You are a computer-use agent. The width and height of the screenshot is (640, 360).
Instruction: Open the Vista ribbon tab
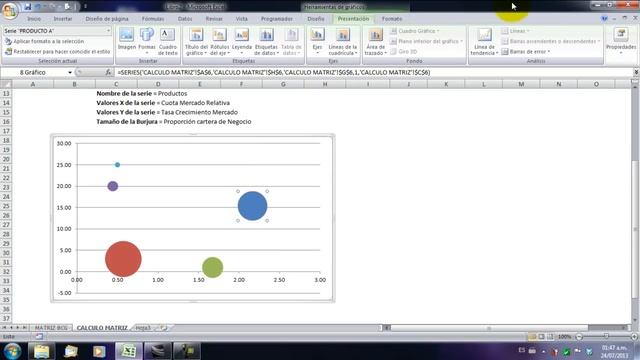pos(242,19)
